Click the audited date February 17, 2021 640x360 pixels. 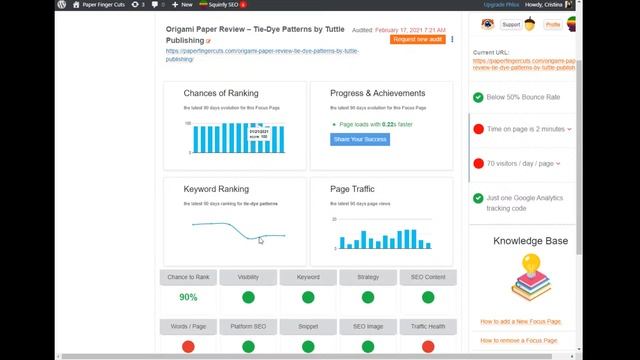(x=410, y=30)
